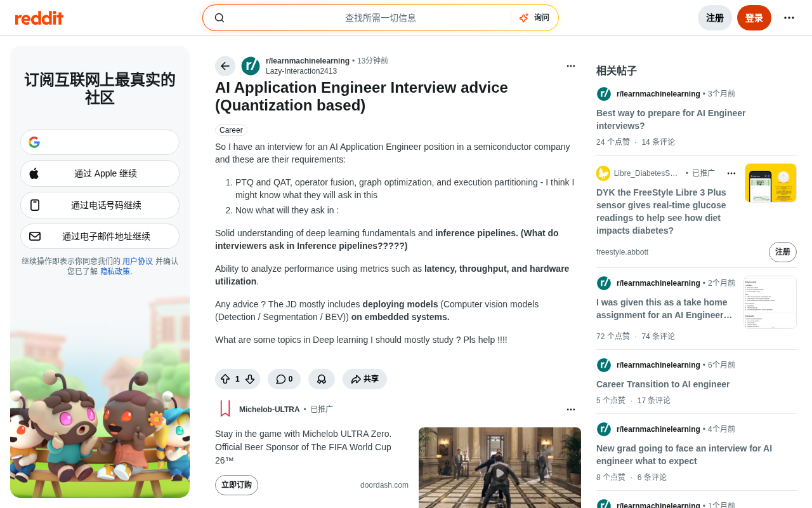The image size is (812, 508).
Task: Open the post's comments button
Action: pos(284,379)
